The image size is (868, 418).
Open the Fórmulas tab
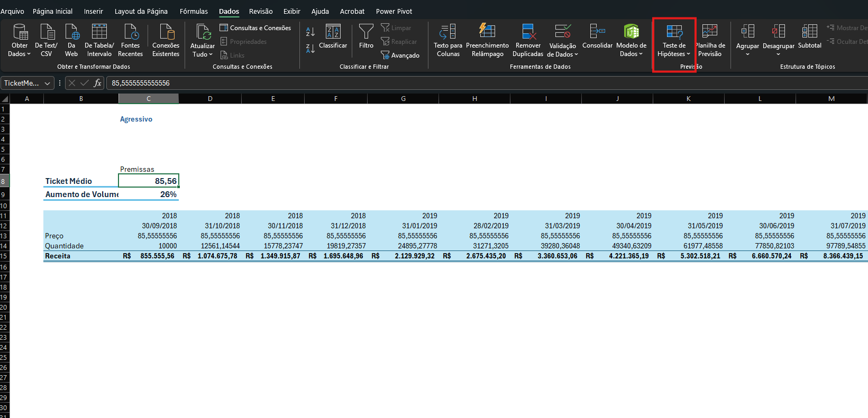[194, 11]
